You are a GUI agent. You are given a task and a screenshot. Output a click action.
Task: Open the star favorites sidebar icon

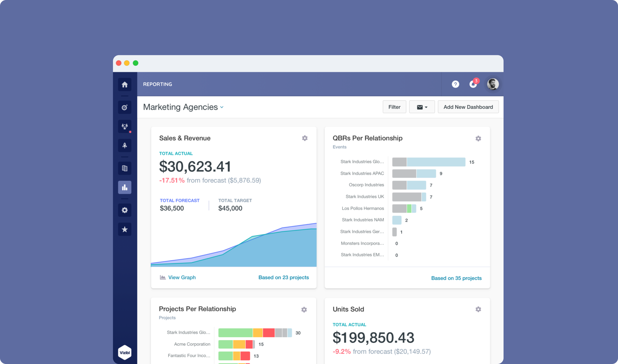(x=125, y=229)
